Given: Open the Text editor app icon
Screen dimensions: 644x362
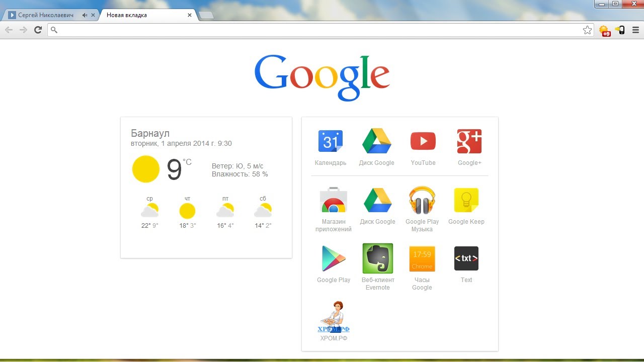Looking at the screenshot, I should pyautogui.click(x=466, y=258).
